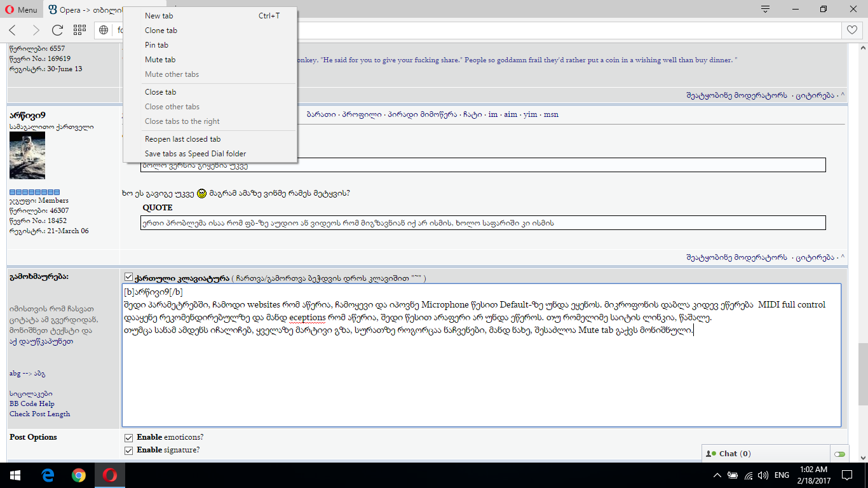The width and height of the screenshot is (868, 488).
Task: Open the პროფილი link
Action: point(362,114)
